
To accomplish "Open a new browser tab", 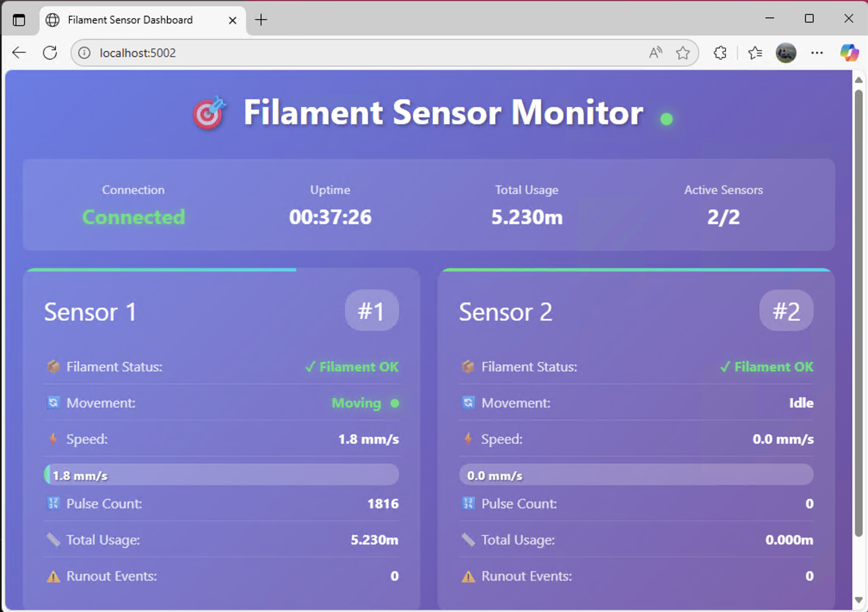I will pos(261,20).
